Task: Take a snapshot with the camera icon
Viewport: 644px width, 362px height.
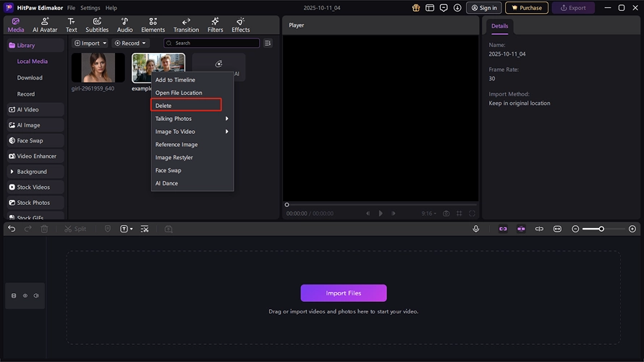Action: [x=446, y=214]
